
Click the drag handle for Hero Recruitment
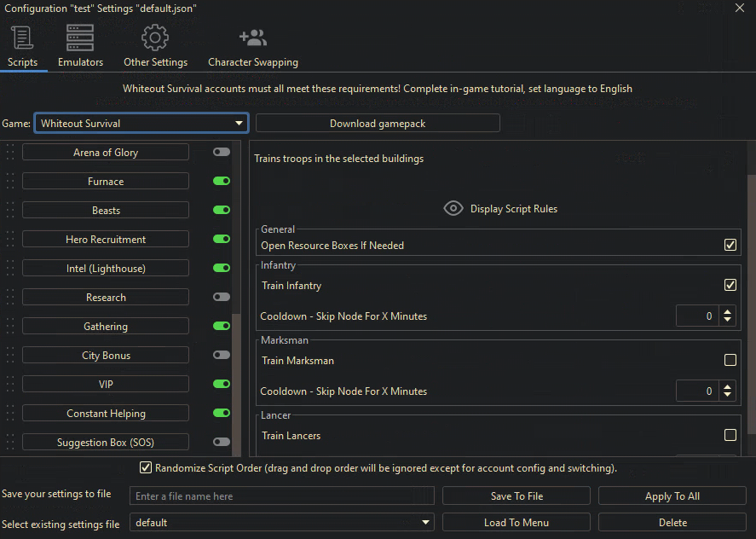point(10,240)
